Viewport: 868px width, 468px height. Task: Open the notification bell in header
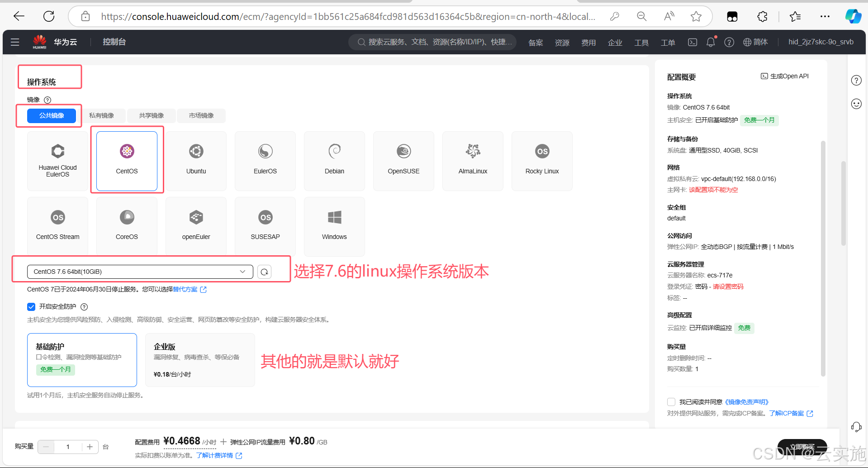711,42
